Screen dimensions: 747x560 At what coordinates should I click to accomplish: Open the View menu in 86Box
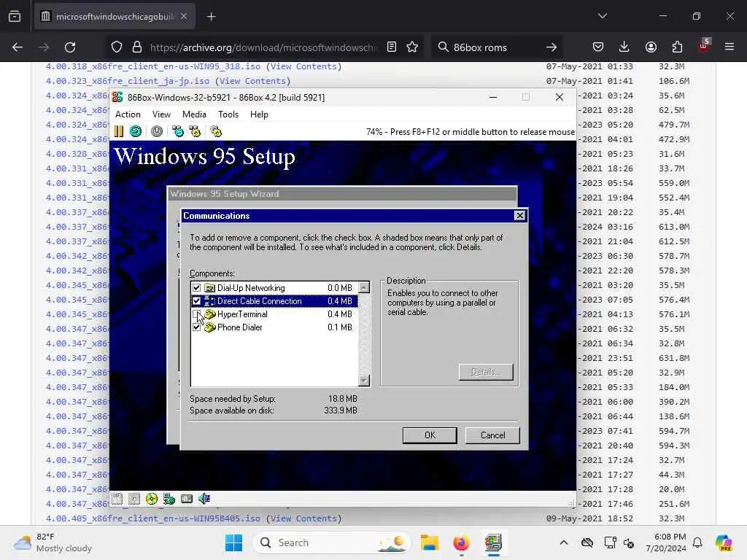click(161, 114)
